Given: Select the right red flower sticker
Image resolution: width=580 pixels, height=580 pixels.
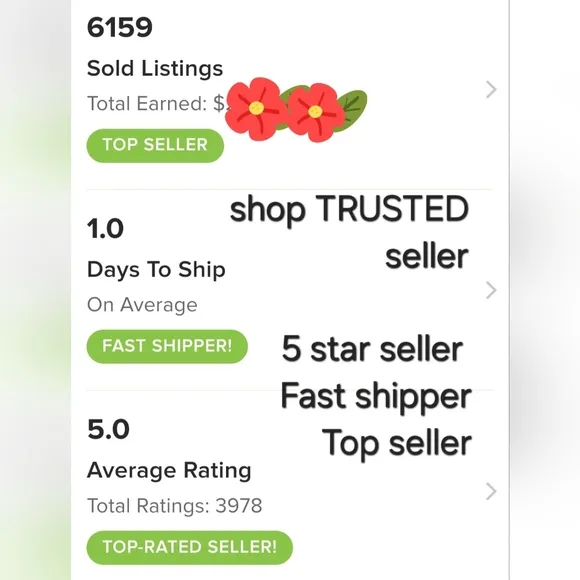Looking at the screenshot, I should coord(316,112).
